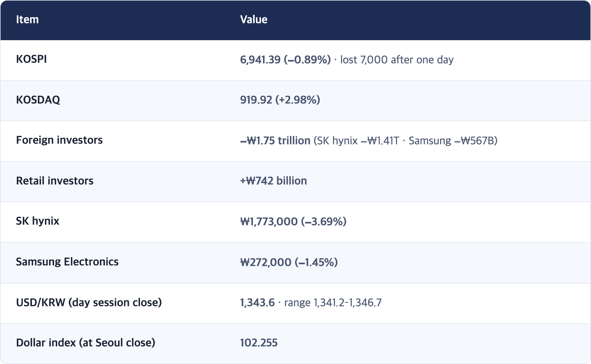Viewport: 591px width, 364px height.
Task: Click the 'Value' column header
Action: pyautogui.click(x=254, y=19)
